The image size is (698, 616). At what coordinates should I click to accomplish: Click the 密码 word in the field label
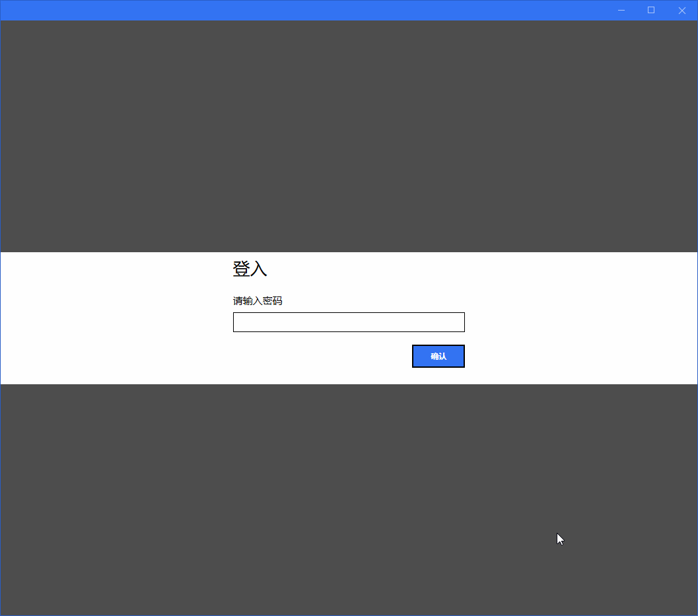[x=273, y=301]
